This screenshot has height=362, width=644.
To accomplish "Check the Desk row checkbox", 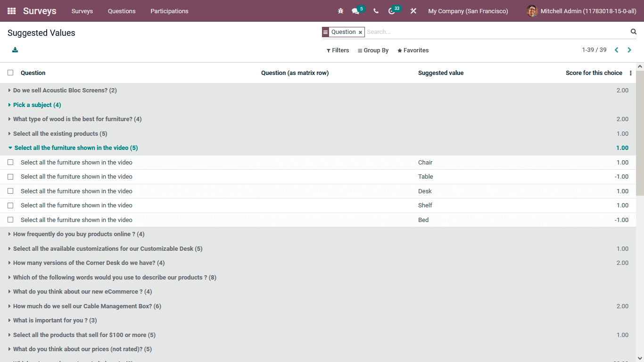I will (x=10, y=191).
